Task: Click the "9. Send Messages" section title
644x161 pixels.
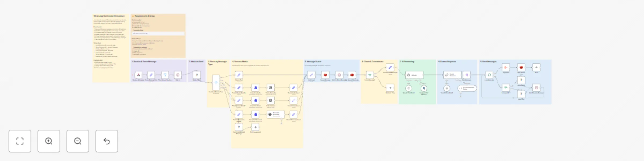Action: [489, 62]
